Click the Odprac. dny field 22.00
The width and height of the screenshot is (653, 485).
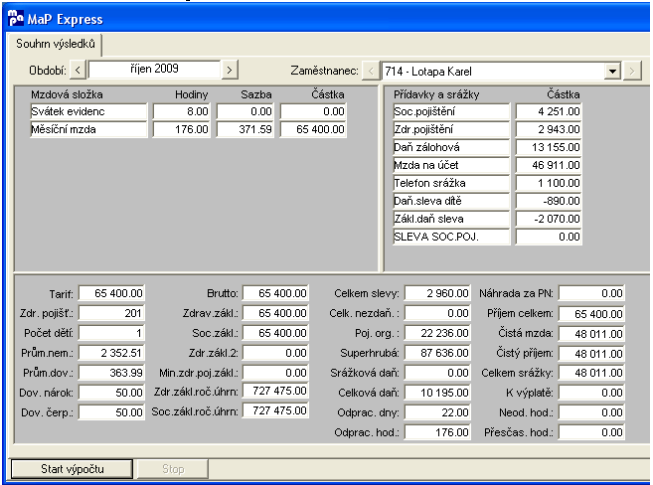pyautogui.click(x=437, y=413)
